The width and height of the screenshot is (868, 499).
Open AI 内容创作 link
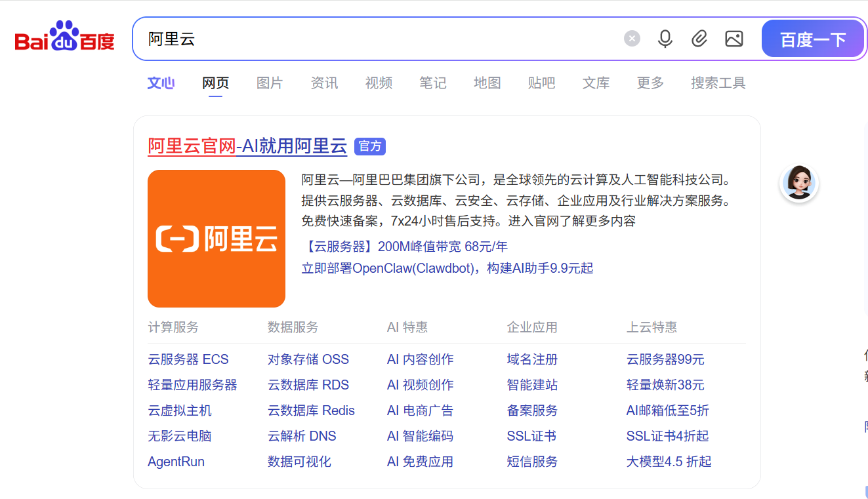point(420,359)
